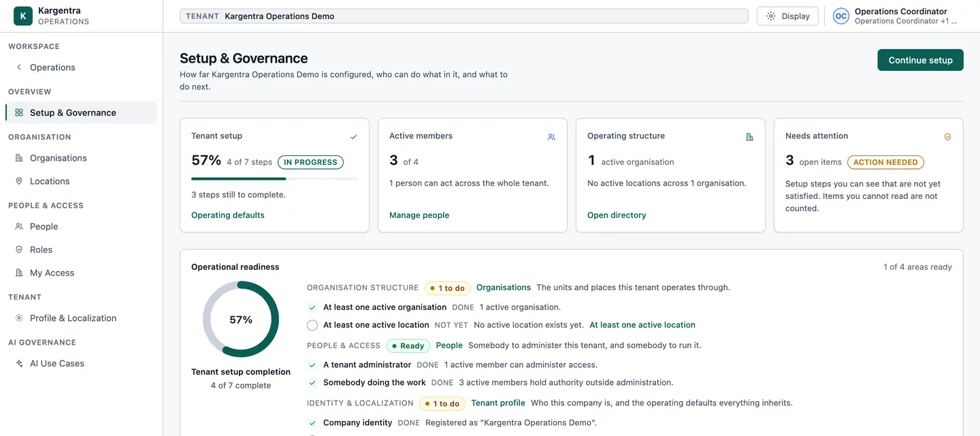
Task: Click the My Access building icon
Action: [x=19, y=272]
